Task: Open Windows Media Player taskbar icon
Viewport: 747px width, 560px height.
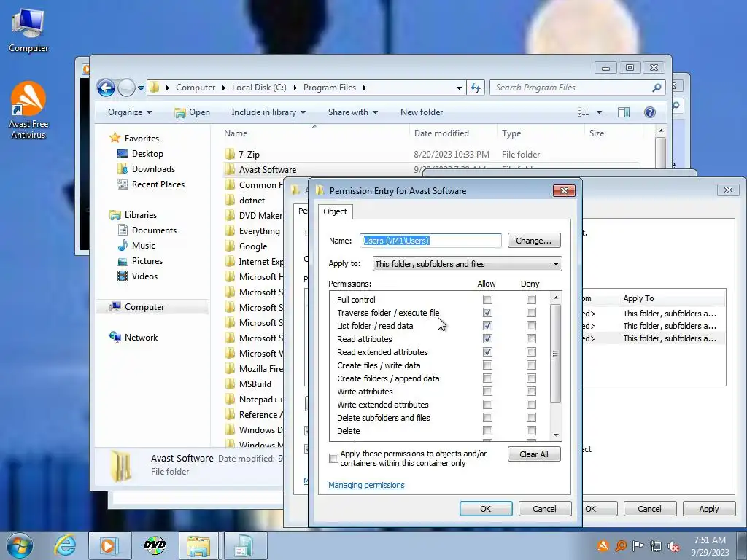Action: click(109, 545)
